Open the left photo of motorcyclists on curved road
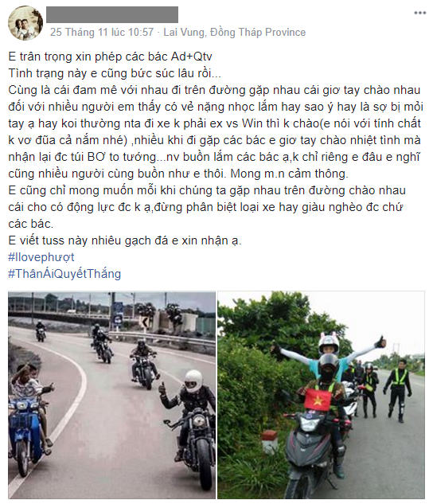The image size is (429, 504). (x=112, y=395)
